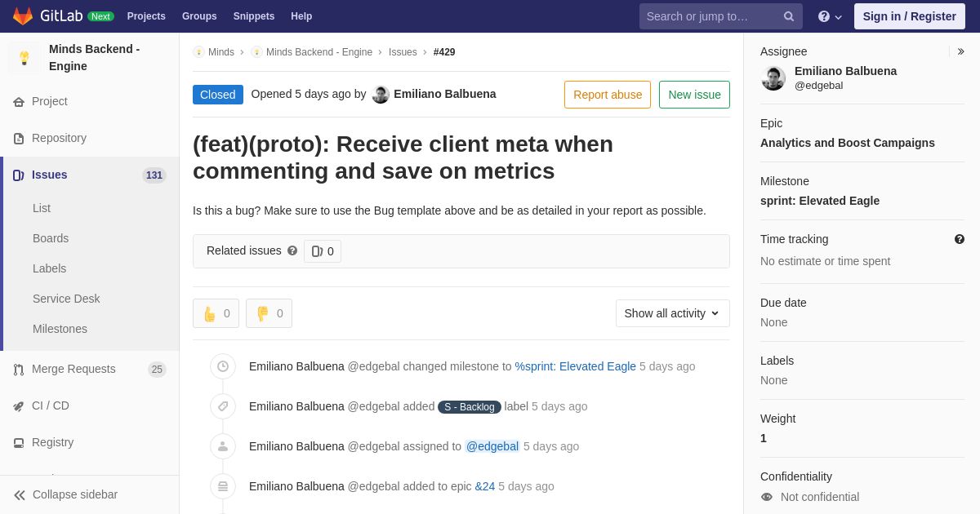Open the Groups menu in top bar

click(x=199, y=16)
